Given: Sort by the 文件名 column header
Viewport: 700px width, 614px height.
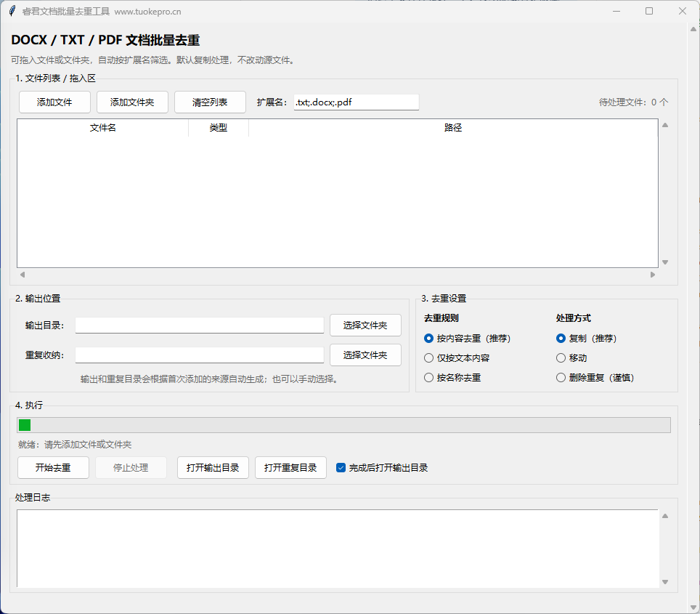Looking at the screenshot, I should [x=102, y=128].
